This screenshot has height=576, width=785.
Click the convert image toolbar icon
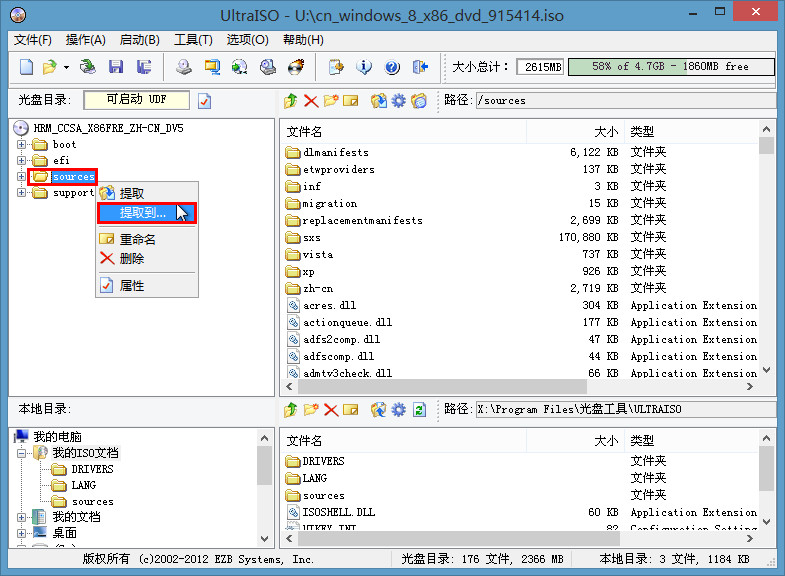click(x=240, y=67)
